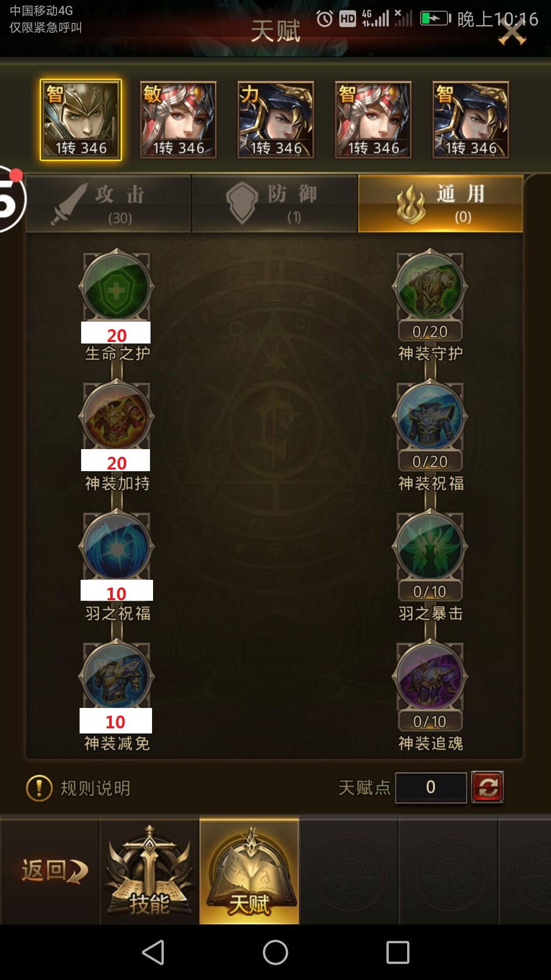Choose the 神装追魂 purple armor talent
Image resolution: width=551 pixels, height=980 pixels.
[430, 677]
